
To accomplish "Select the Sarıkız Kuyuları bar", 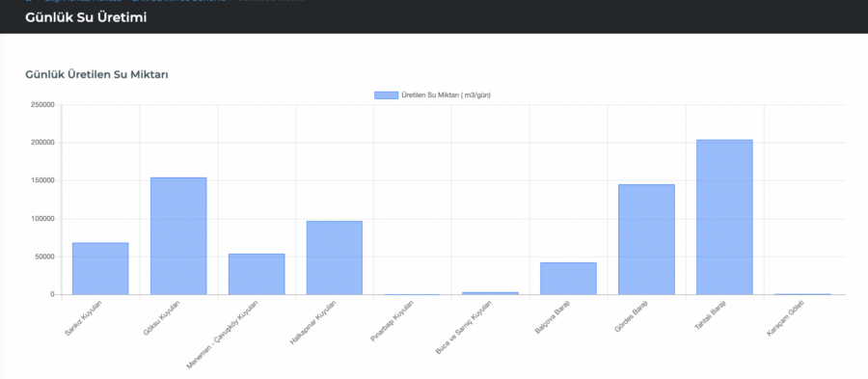I will tap(100, 269).
